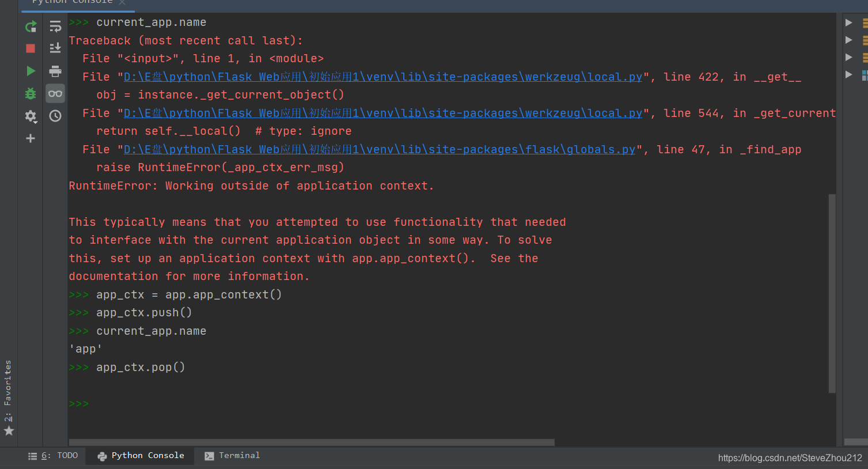Click 'RuntimeError: Working outside of application context.' line
The image size is (868, 469).
coord(251,186)
